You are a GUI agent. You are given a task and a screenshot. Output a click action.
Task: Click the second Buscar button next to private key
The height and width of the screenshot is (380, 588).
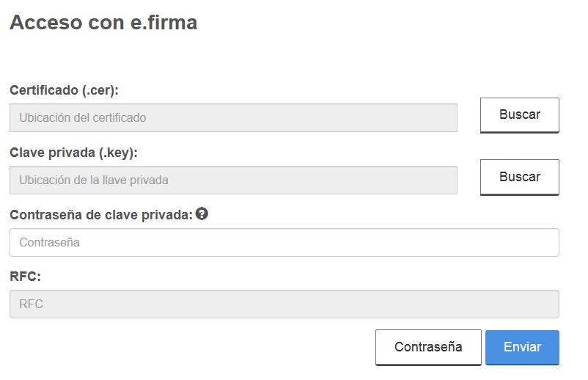point(519,178)
